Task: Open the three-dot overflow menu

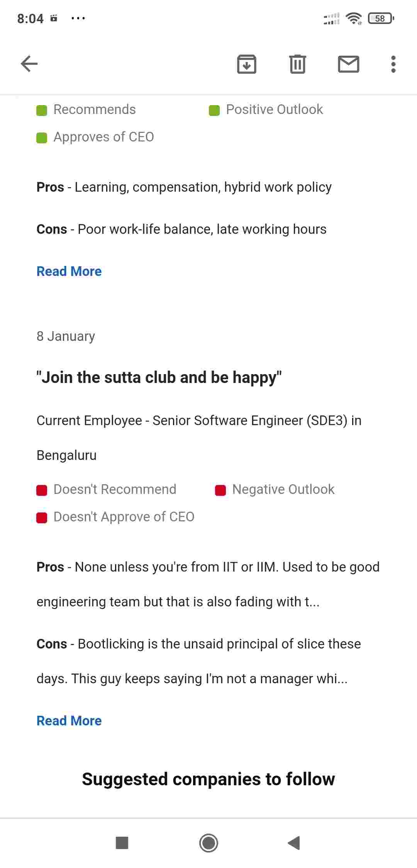Action: [x=393, y=64]
